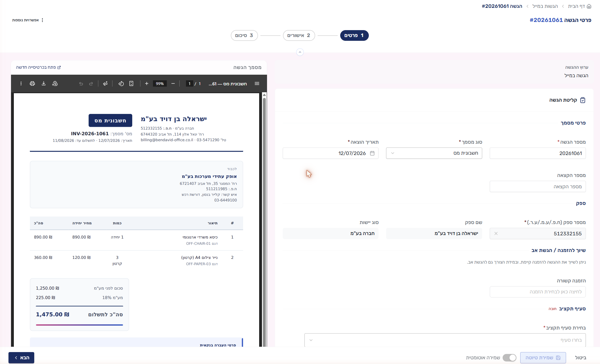Image resolution: width=600 pixels, height=364 pixels.
Task: Click the association type field value
Action: coord(330,233)
